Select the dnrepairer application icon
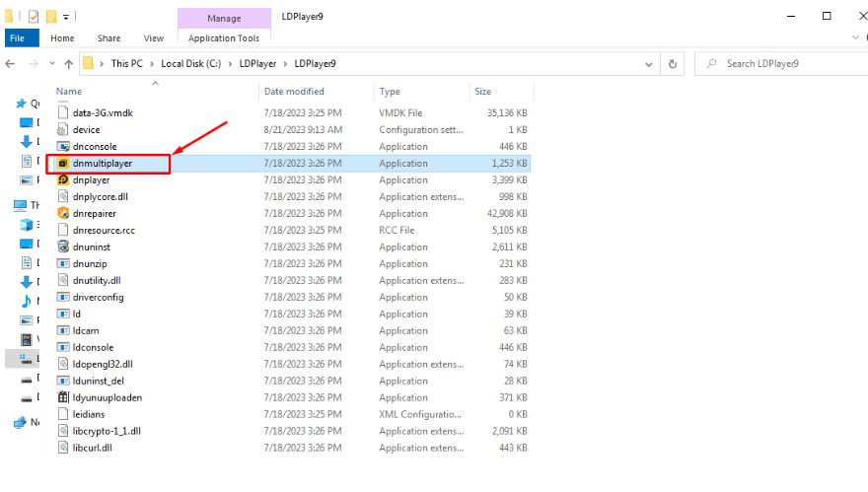 click(x=63, y=213)
